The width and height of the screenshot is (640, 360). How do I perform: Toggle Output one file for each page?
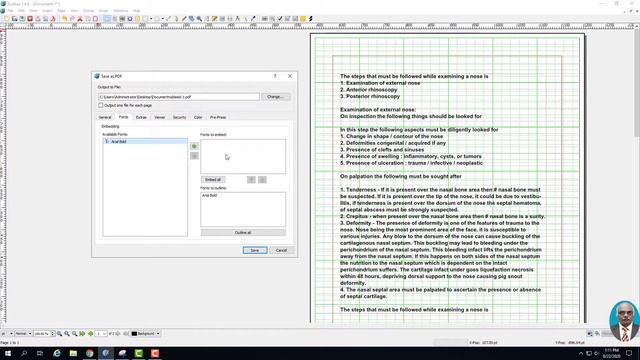click(x=100, y=105)
